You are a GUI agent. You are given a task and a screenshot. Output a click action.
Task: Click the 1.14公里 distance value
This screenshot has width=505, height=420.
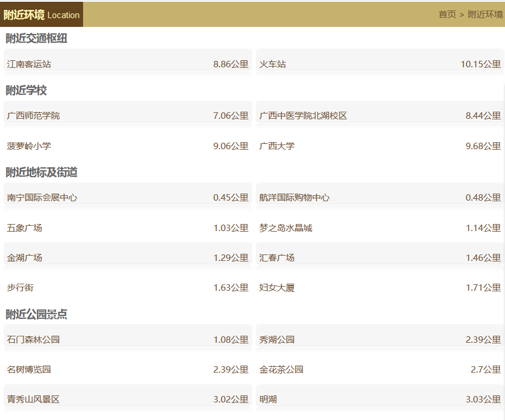click(x=483, y=228)
